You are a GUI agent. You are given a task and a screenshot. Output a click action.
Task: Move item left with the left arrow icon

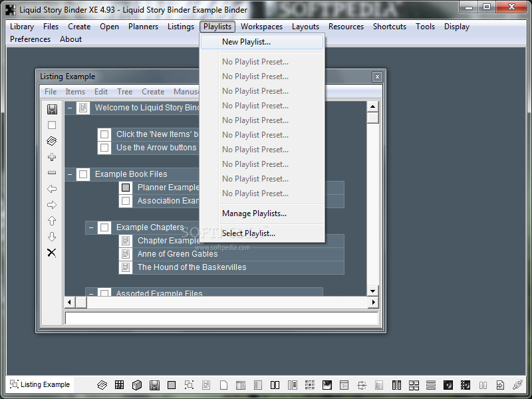coord(52,189)
